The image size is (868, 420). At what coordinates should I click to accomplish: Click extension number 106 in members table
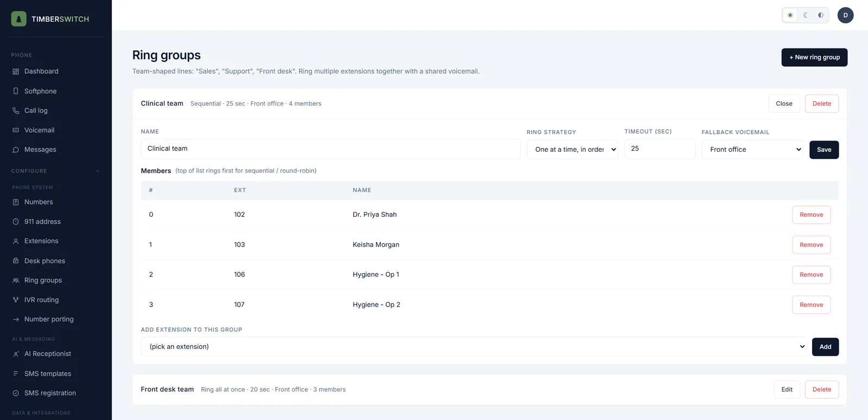click(239, 275)
